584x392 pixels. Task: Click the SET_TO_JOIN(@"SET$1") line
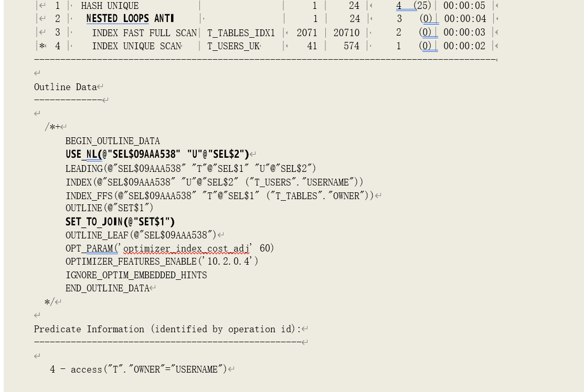(x=120, y=222)
